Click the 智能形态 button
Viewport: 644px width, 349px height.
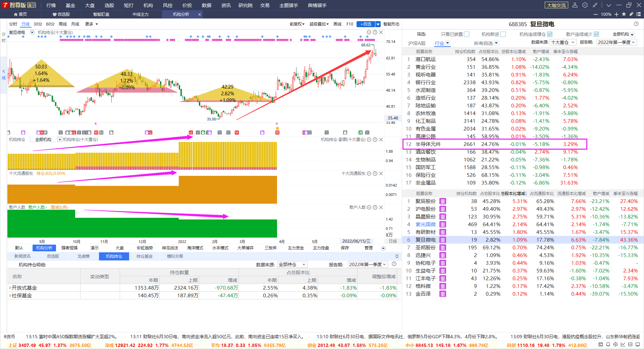tap(391, 24)
